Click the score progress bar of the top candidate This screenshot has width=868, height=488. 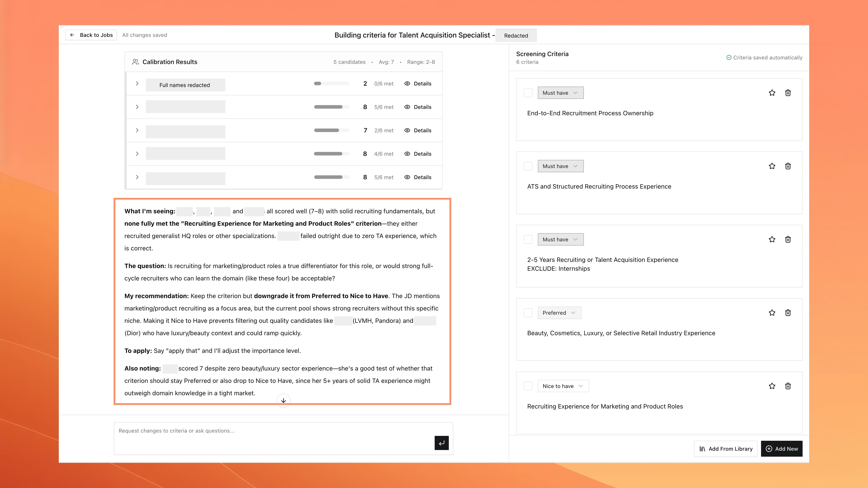[331, 83]
